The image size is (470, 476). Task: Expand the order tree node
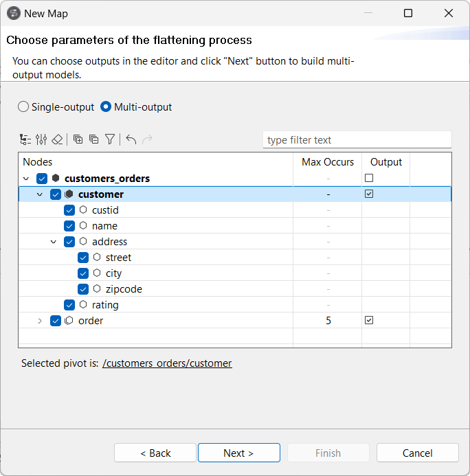coord(40,321)
